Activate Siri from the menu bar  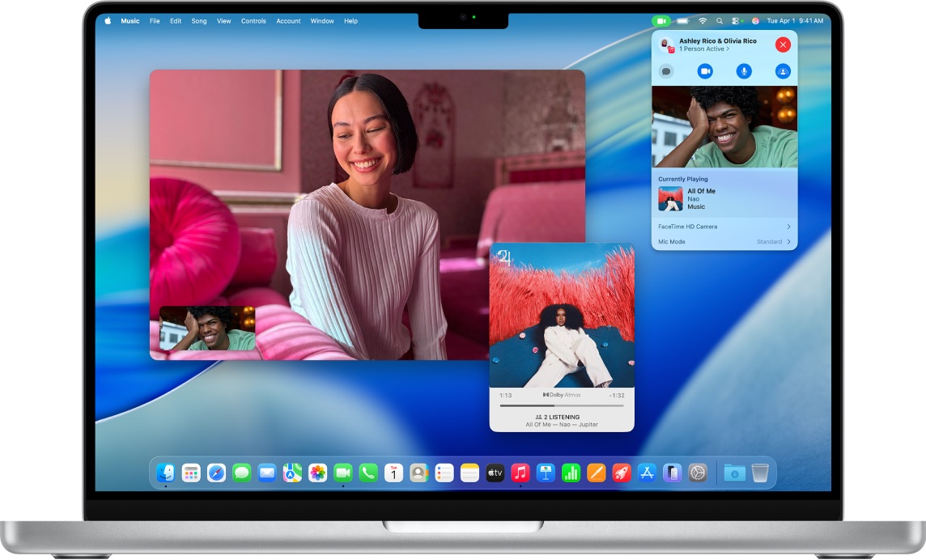[755, 21]
